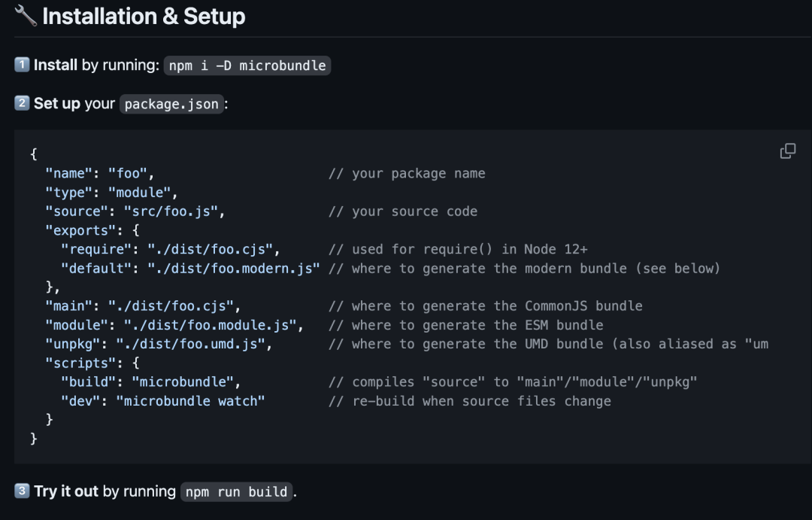Click the "name": "foo" line
812x520 pixels.
(99, 173)
